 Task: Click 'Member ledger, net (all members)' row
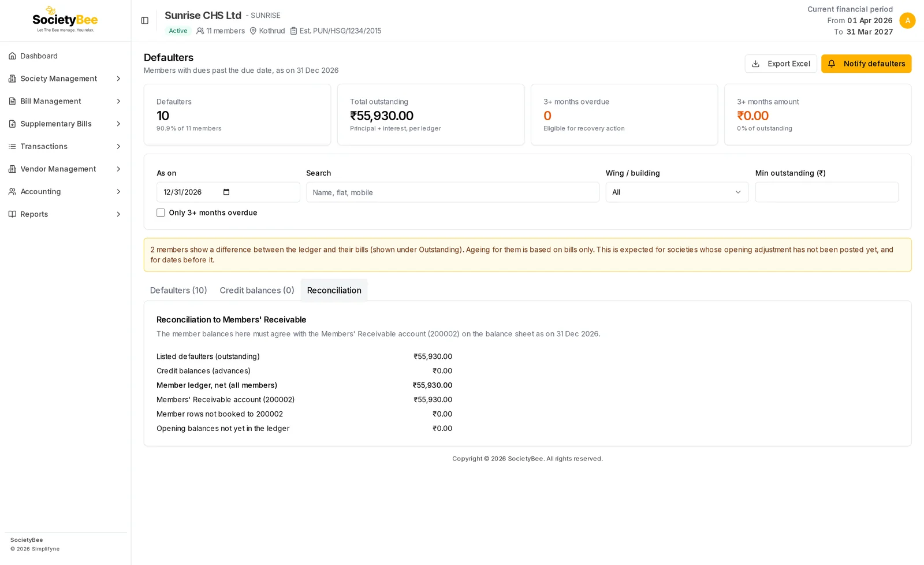(304, 385)
